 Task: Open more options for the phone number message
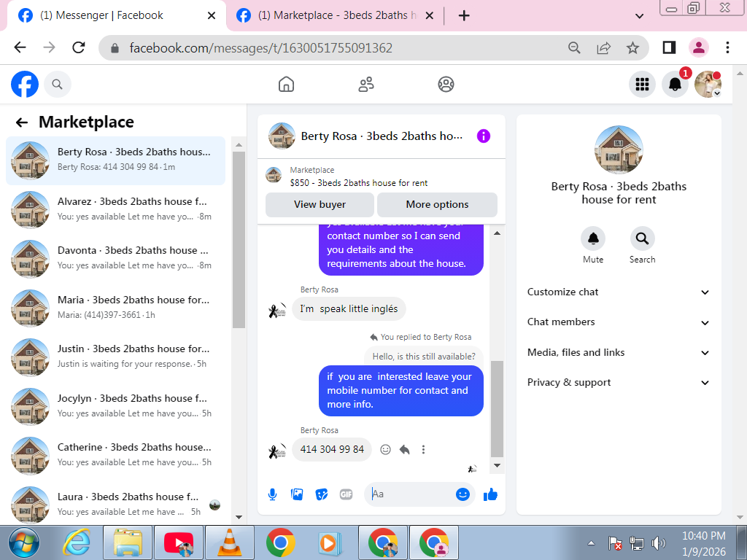423,449
